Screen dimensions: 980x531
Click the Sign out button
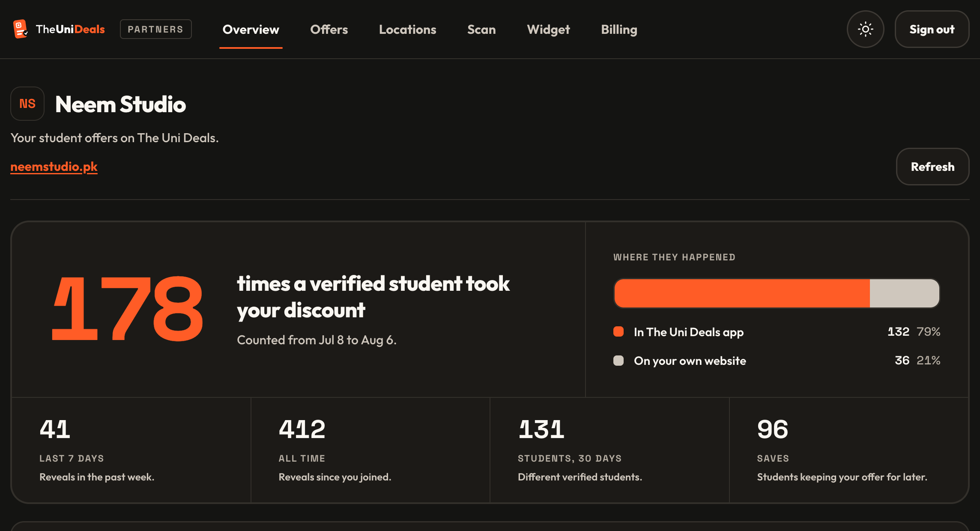pyautogui.click(x=932, y=29)
